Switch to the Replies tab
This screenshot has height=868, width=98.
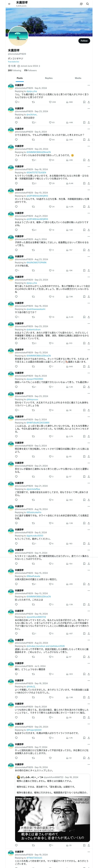click(x=49, y=78)
